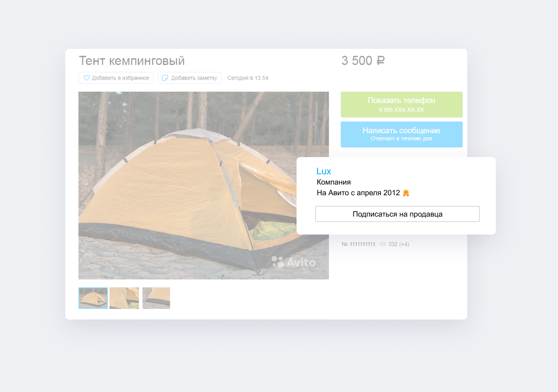Image resolution: width=558 pixels, height=392 pixels.
Task: Show seller phone with Показать телефон
Action: pos(402,104)
